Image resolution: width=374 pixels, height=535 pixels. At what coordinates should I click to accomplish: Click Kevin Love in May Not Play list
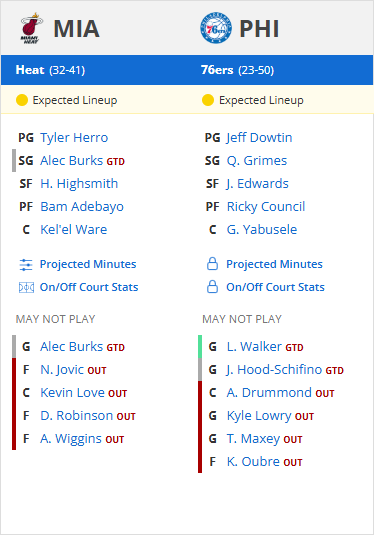click(72, 393)
